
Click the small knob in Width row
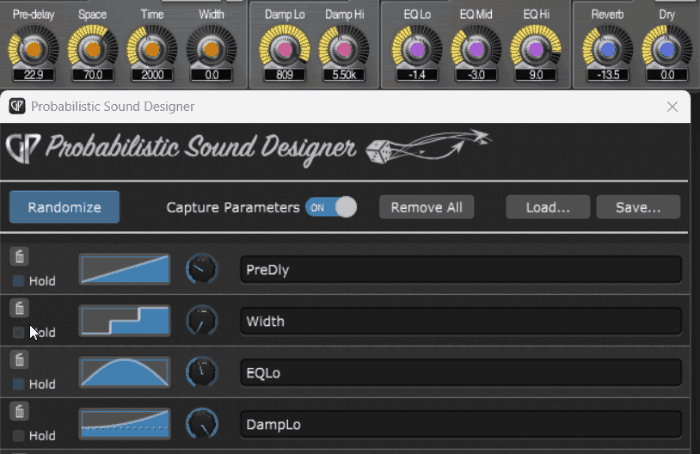202,321
